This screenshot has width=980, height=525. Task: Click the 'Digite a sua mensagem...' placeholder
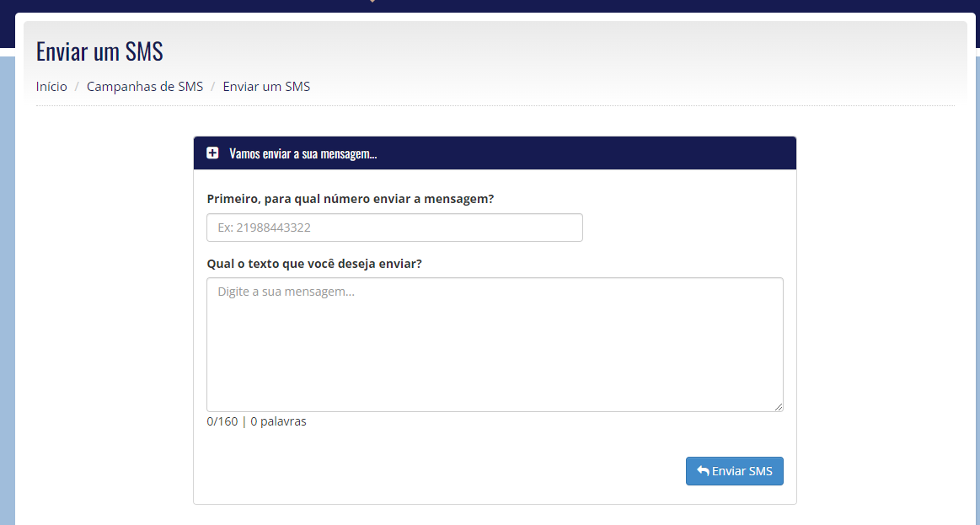coord(287,292)
